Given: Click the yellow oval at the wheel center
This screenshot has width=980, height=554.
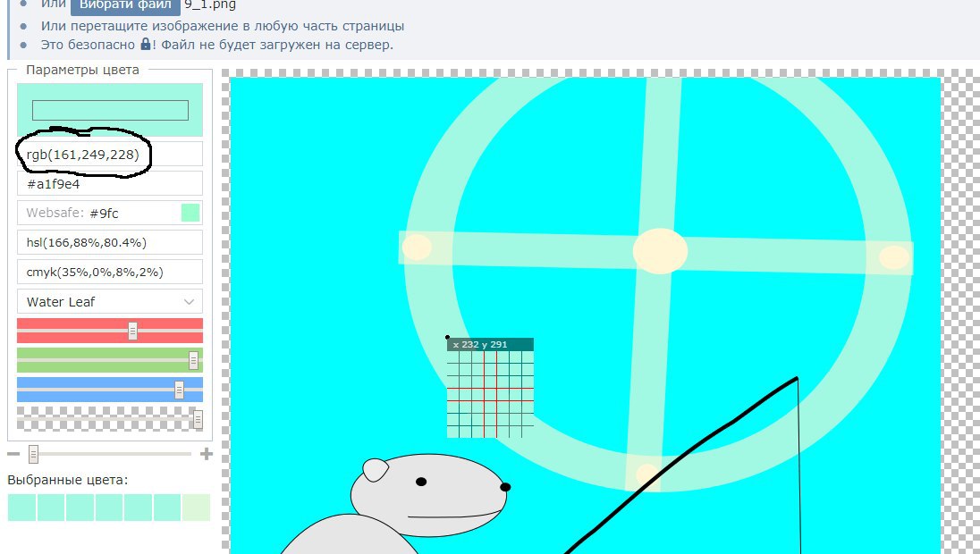Looking at the screenshot, I should click(660, 251).
